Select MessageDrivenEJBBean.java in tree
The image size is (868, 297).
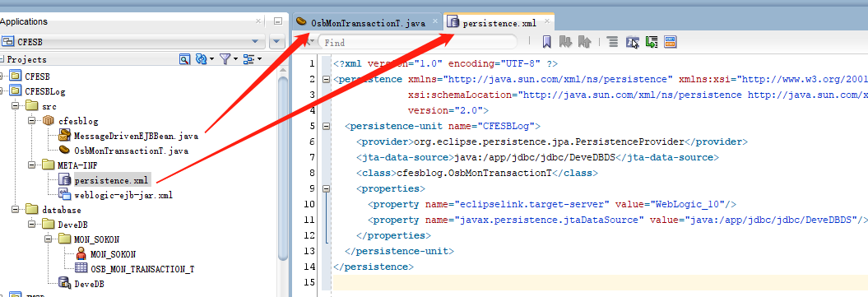137,136
